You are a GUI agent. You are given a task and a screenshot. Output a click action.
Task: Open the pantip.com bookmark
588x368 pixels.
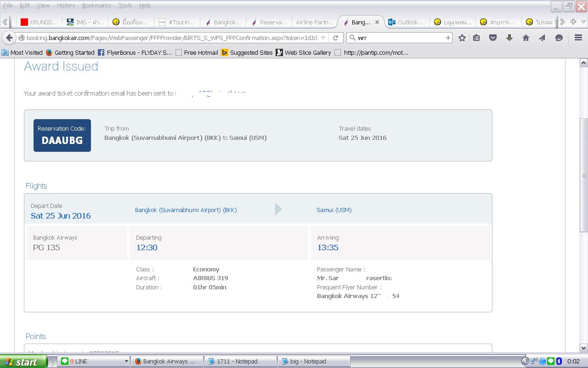(371, 52)
